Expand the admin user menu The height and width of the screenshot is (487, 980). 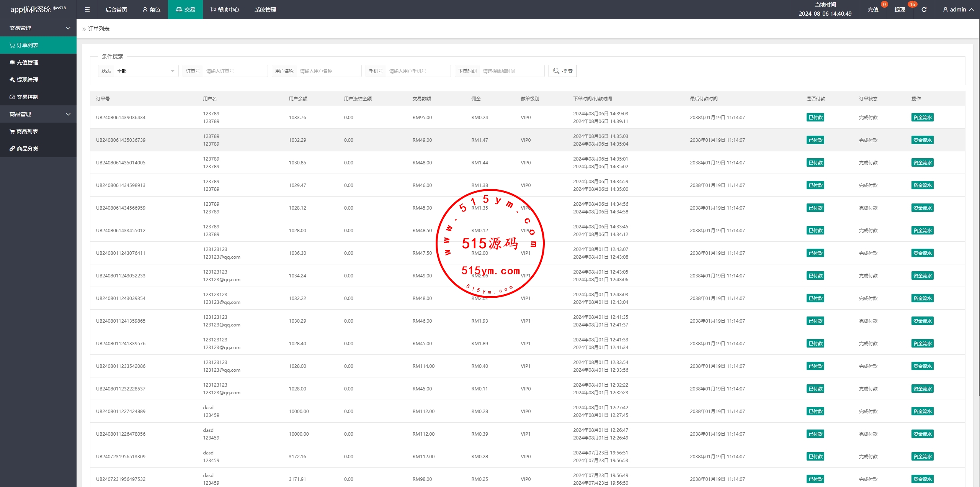coord(958,10)
